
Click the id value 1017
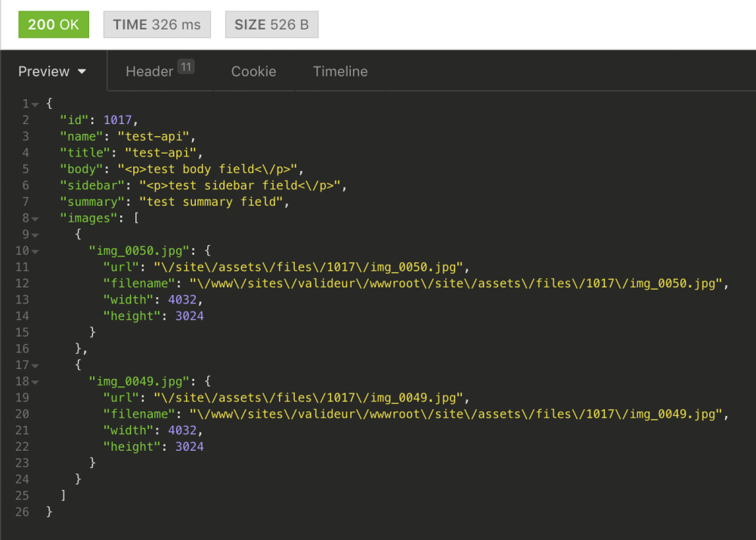point(117,120)
